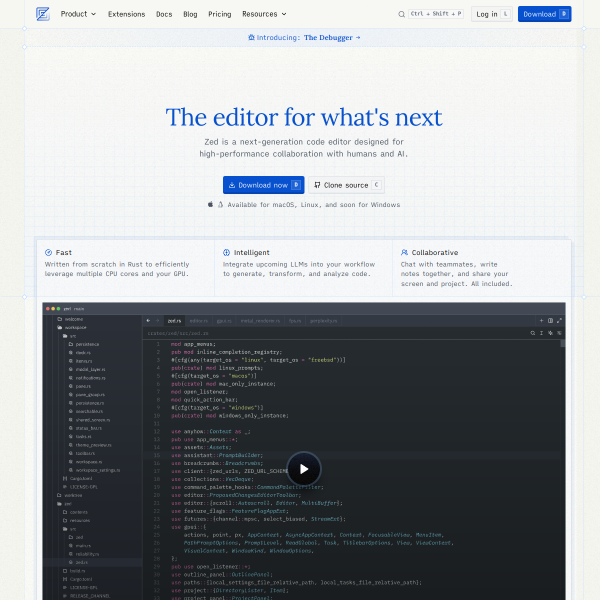Open the Pricing page
600x600 pixels.
(x=219, y=14)
